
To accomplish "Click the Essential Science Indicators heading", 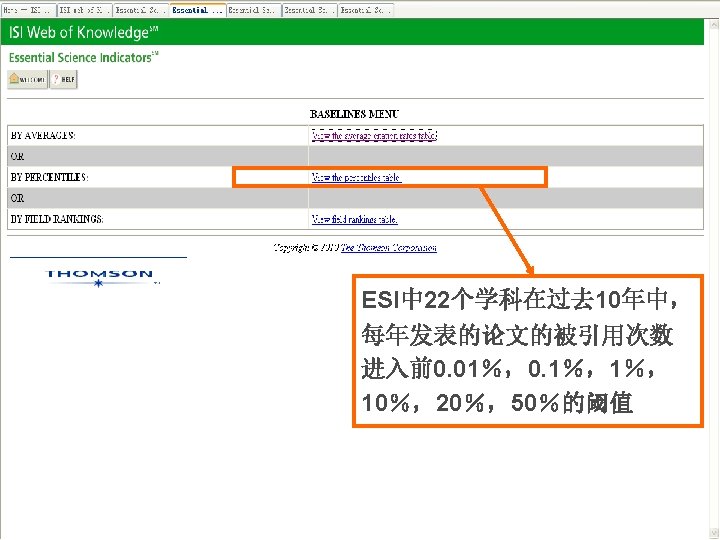I will tap(84, 57).
